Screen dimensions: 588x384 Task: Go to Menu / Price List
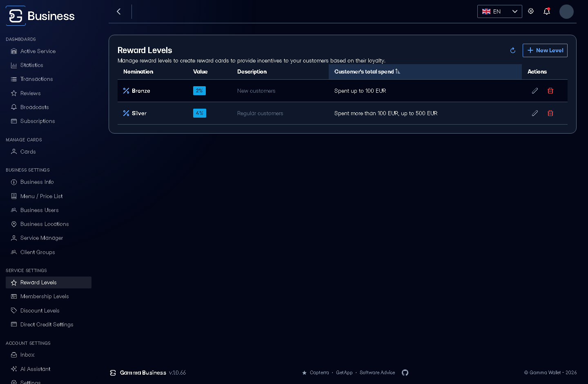(49, 196)
